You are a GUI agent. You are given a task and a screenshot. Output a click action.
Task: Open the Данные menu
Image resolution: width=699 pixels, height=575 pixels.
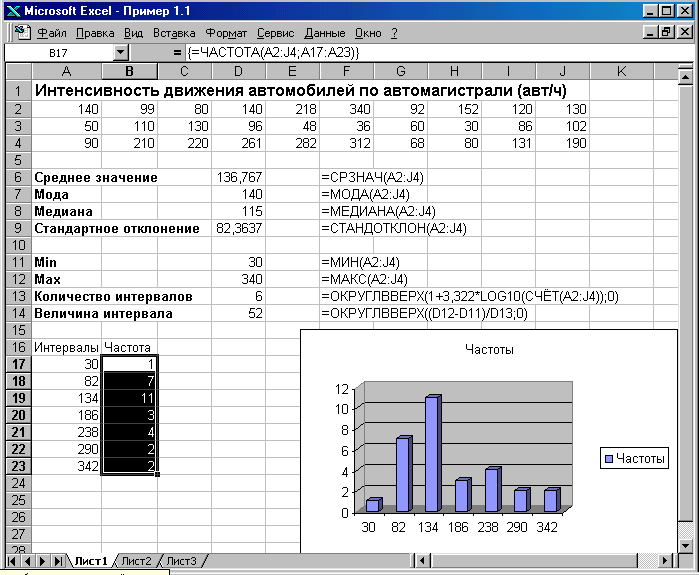pos(325,33)
